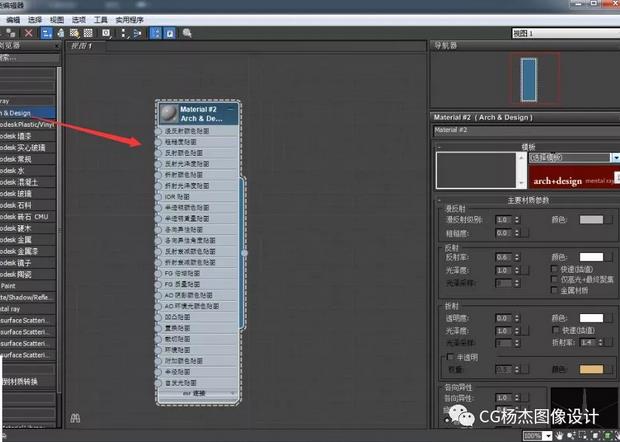Open the 折射 white color swatch

point(591,318)
